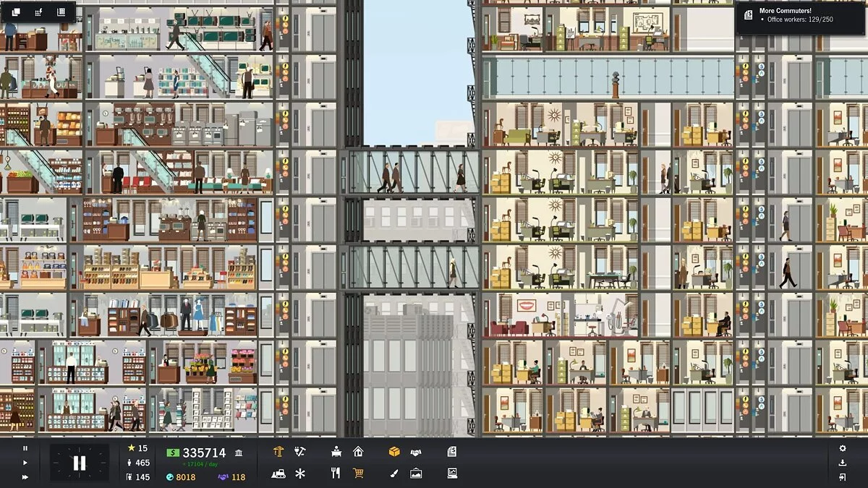Open the picture frame art menu
The width and height of the screenshot is (868, 488).
(416, 474)
